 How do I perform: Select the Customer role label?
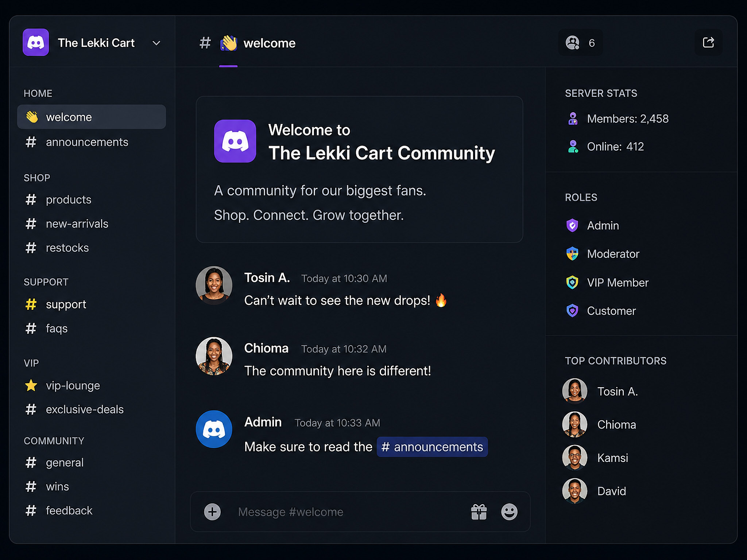pos(611,311)
